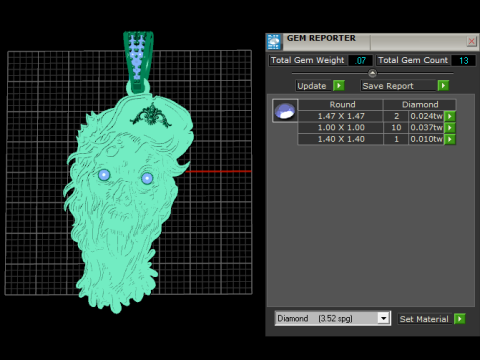Screen dimensions: 480x360
Task: Click the Save Report button
Action: point(399,86)
